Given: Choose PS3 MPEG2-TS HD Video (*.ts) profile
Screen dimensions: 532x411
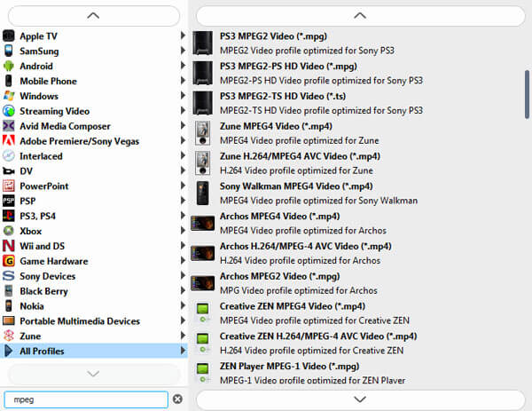Looking at the screenshot, I should (356, 103).
